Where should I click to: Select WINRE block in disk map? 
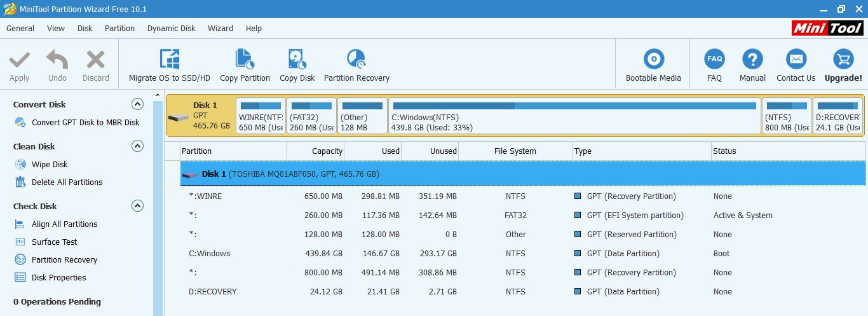(261, 116)
